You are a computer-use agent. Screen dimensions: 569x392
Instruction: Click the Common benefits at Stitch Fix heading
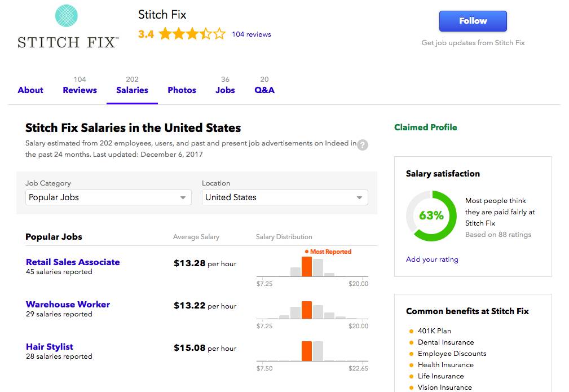pyautogui.click(x=467, y=311)
